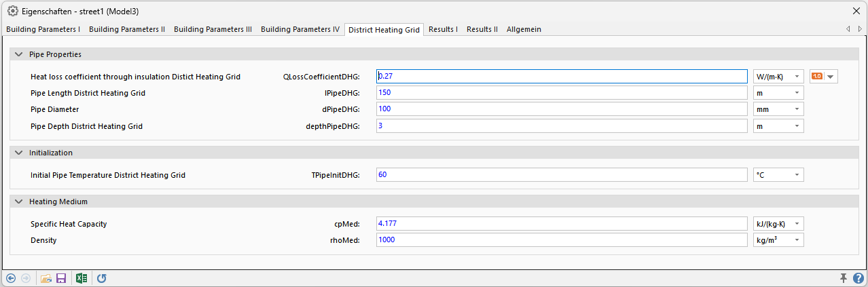Pin the properties window with pin icon
The image size is (868, 287).
pyautogui.click(x=844, y=278)
